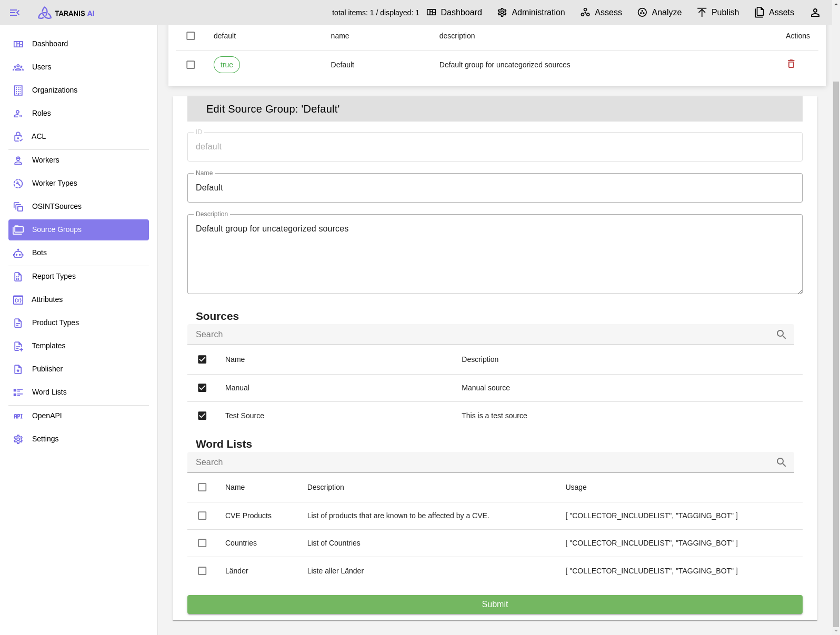Check the CVE Products word list
840x635 pixels.
click(x=202, y=516)
